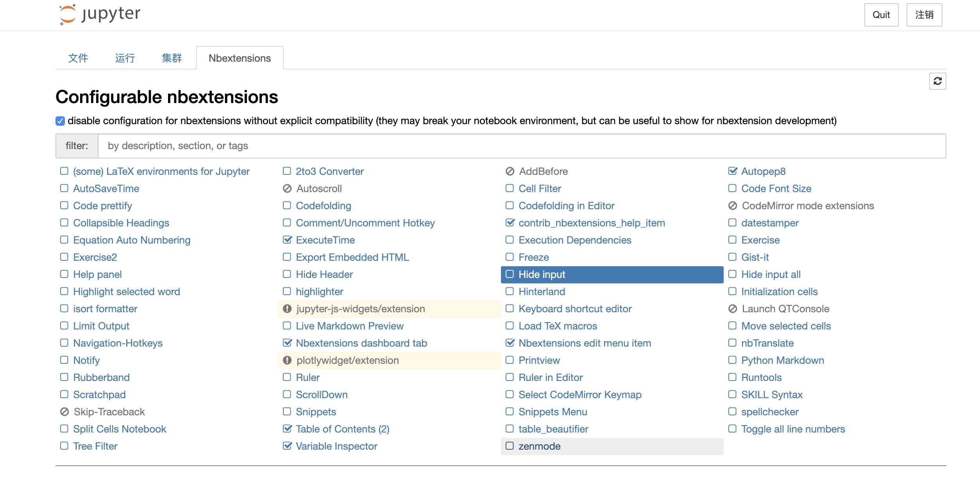Check the spellchecker checkbox
The image size is (980, 477).
pos(732,411)
